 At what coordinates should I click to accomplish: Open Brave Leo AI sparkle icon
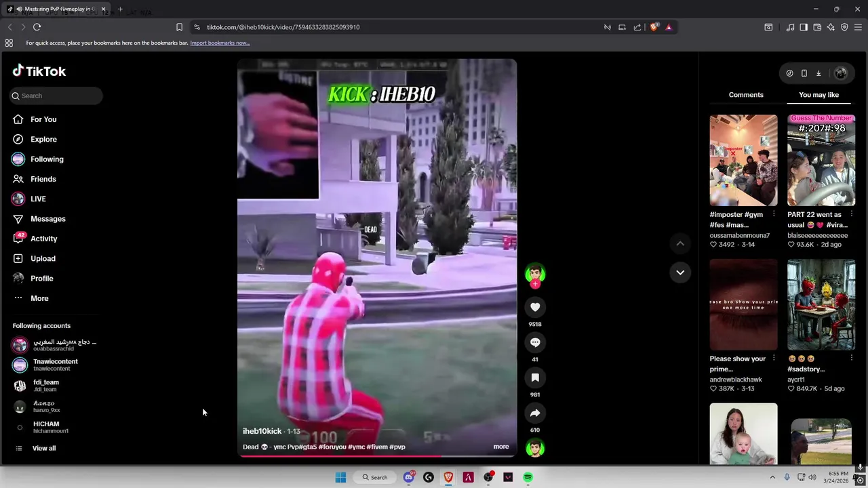click(x=831, y=27)
